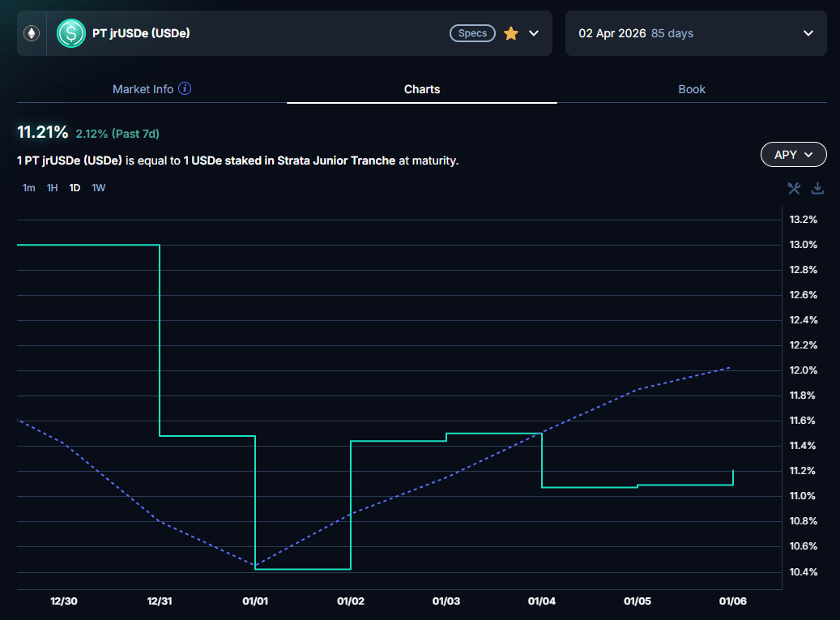Click the 01/04 date axis label
Viewport: 840px width, 620px height.
(542, 601)
